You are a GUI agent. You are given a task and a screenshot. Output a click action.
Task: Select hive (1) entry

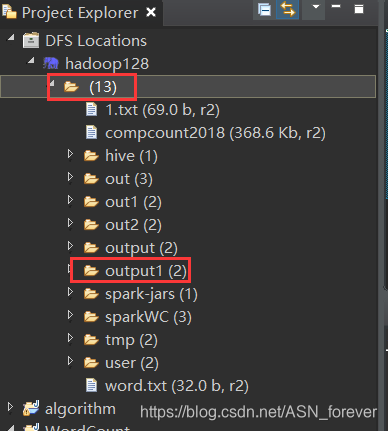131,156
